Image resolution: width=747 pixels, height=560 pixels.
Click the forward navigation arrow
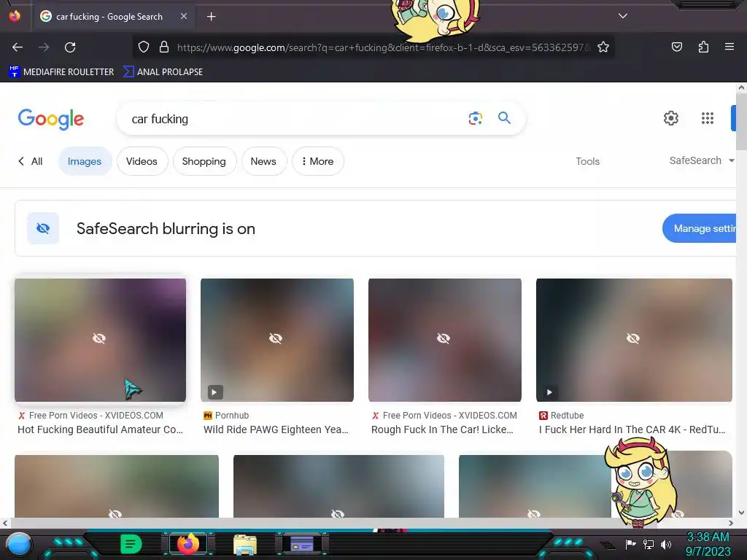44,47
